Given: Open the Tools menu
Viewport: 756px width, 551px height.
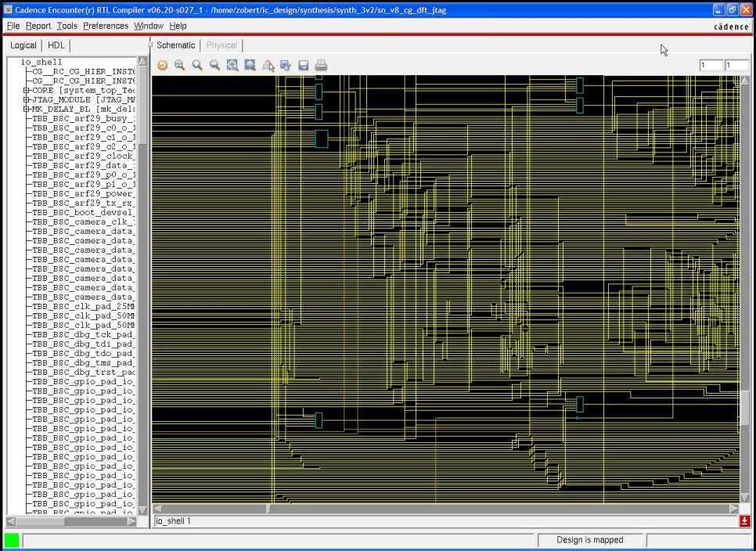Looking at the screenshot, I should tap(67, 26).
